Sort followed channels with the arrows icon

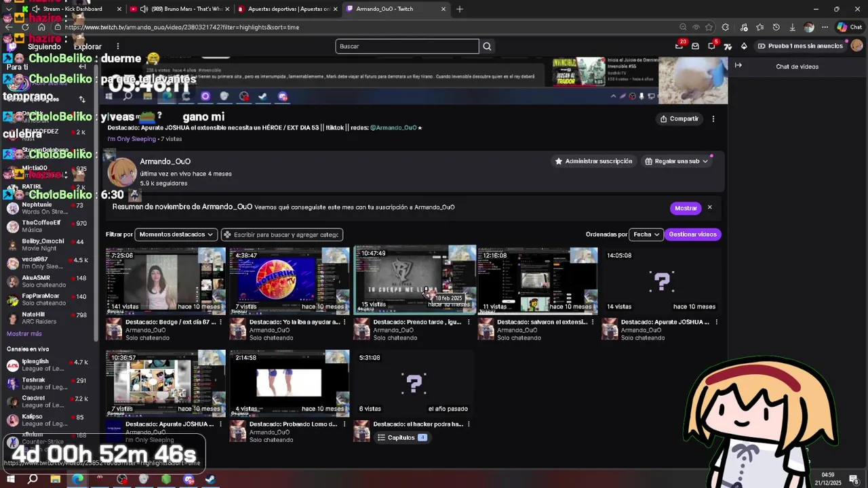point(82,99)
